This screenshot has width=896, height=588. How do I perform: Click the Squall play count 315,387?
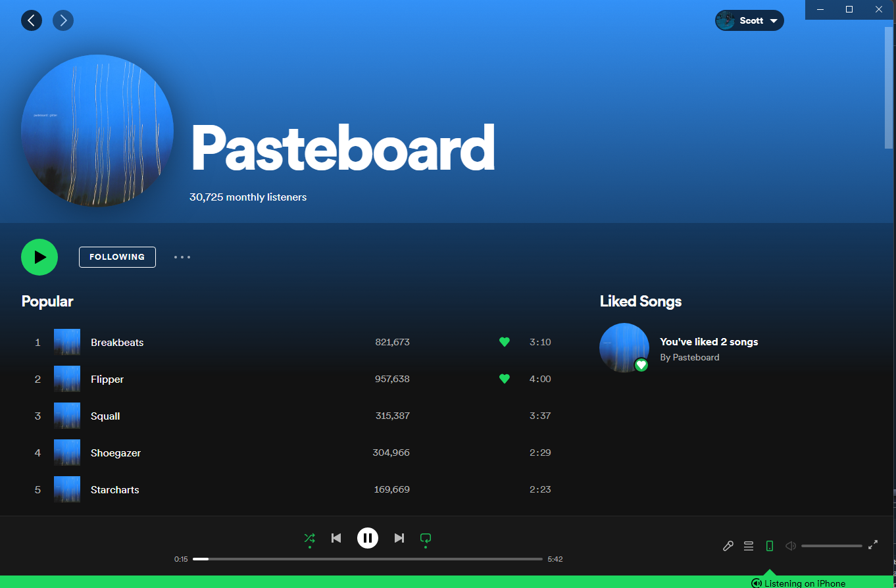pos(393,416)
